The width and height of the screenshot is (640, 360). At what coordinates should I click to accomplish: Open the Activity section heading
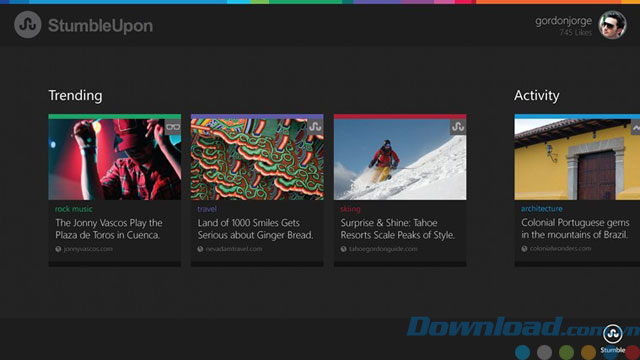point(537,96)
